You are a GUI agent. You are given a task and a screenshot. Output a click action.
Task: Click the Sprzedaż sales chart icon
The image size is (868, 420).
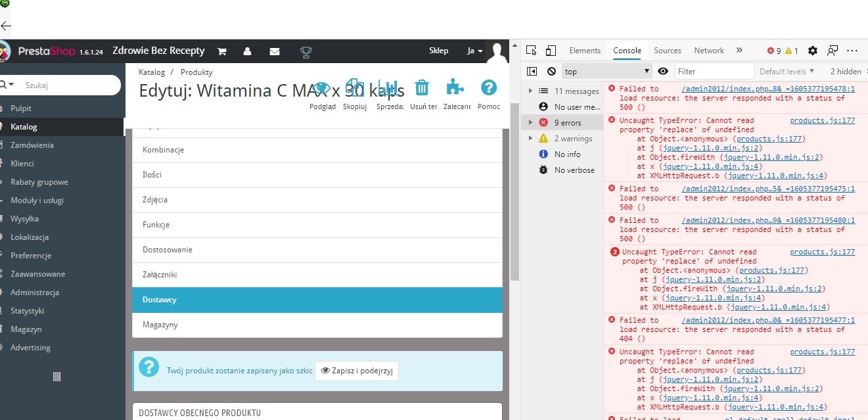pos(389,87)
